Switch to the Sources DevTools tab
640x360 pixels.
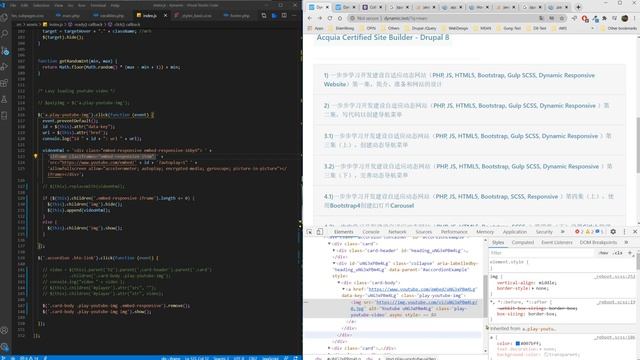click(x=424, y=232)
